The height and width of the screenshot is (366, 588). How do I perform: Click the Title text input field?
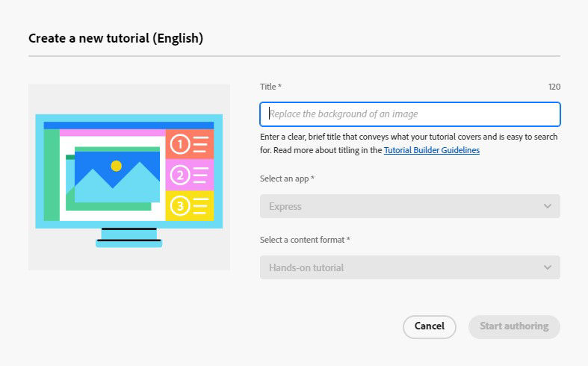409,114
